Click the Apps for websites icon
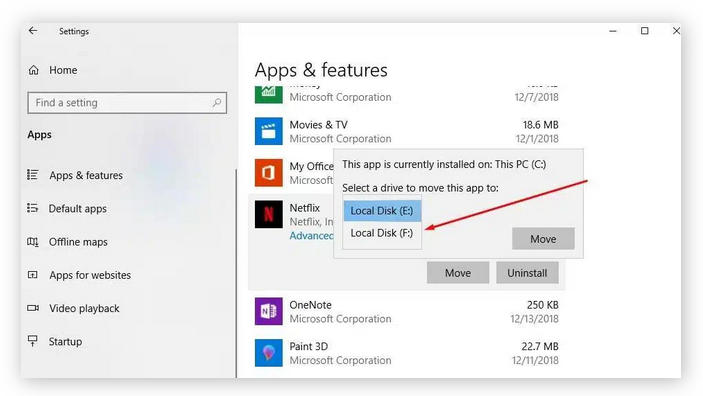Image resolution: width=703 pixels, height=396 pixels. 33,274
